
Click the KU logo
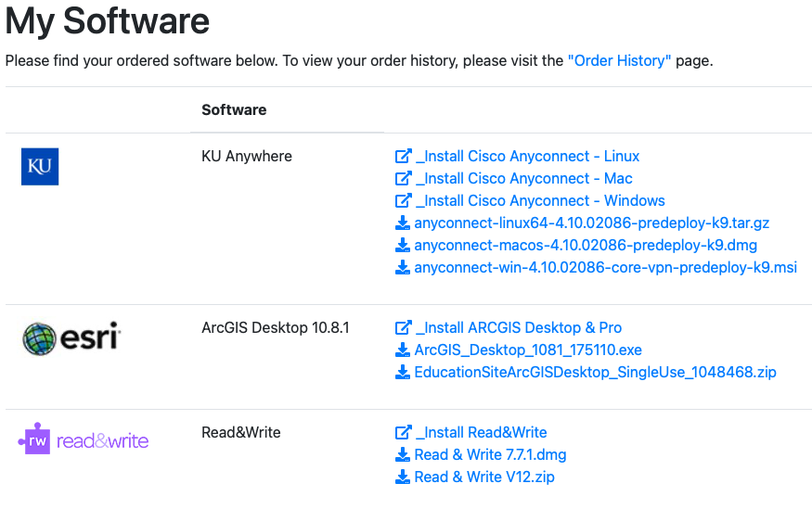[40, 167]
